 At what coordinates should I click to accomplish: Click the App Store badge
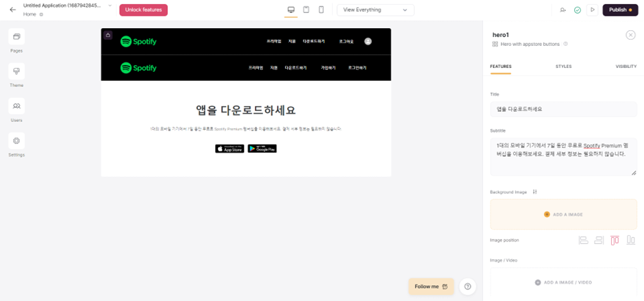point(230,149)
